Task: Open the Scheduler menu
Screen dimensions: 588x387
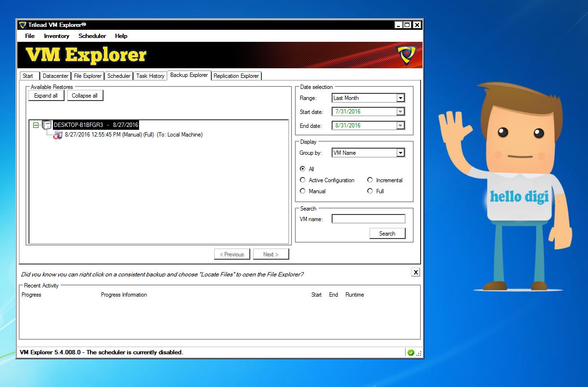Action: pos(92,36)
